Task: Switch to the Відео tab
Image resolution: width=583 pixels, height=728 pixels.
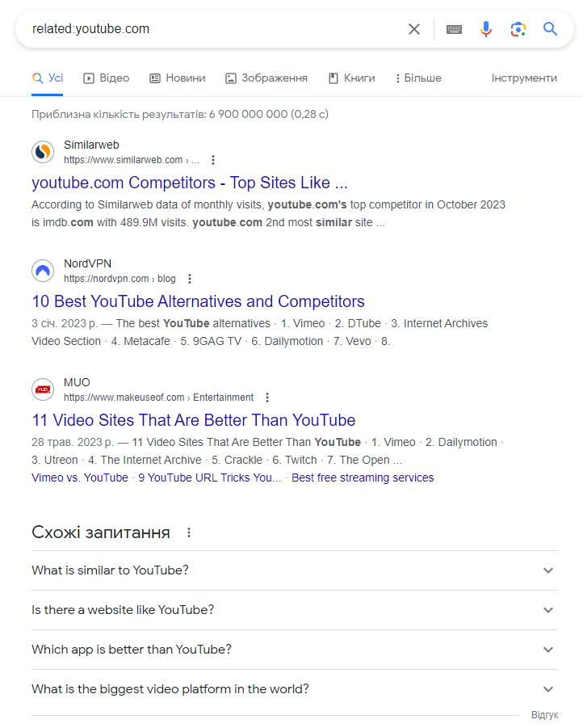Action: pyautogui.click(x=107, y=78)
